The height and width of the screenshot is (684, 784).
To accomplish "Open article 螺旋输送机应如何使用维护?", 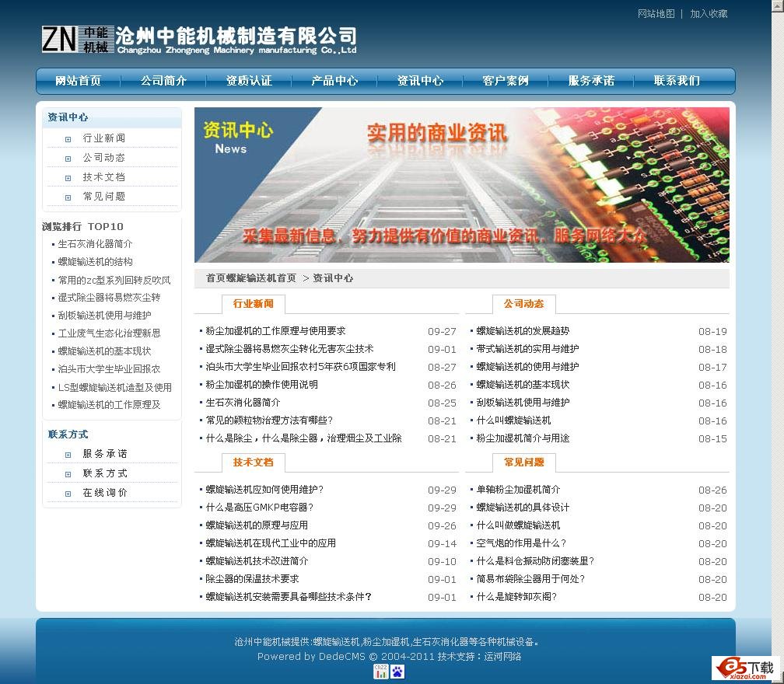I will 264,490.
